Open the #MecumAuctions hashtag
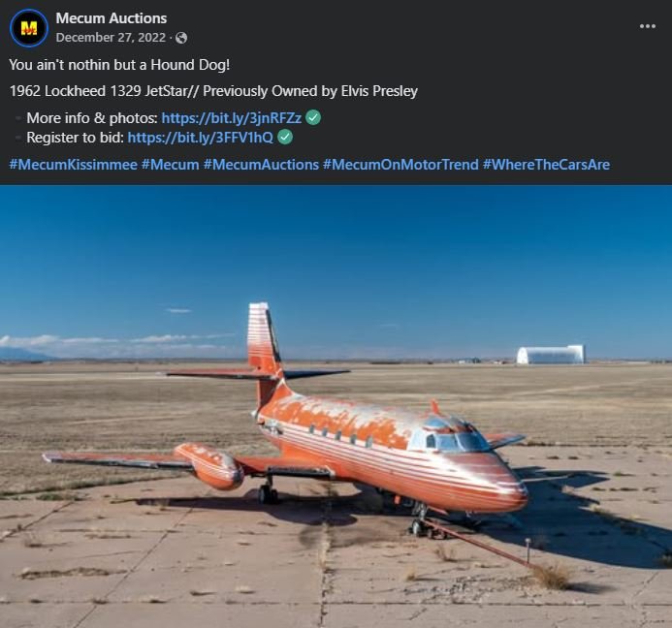Image resolution: width=672 pixels, height=628 pixels. (261, 165)
